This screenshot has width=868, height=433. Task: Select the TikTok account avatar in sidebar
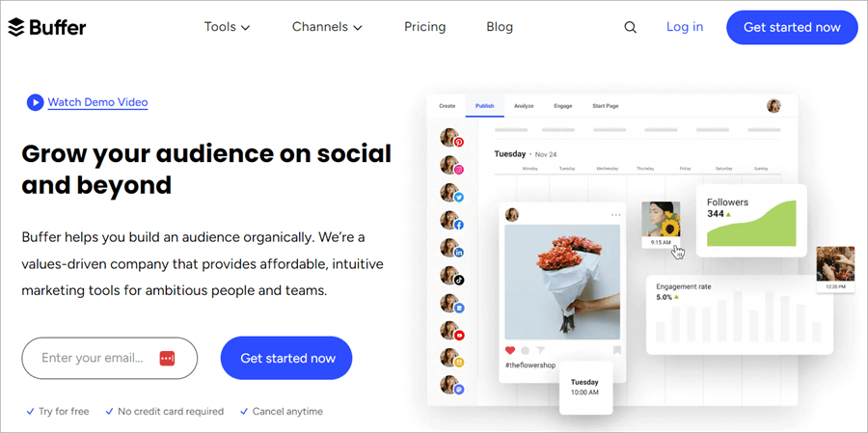click(451, 275)
